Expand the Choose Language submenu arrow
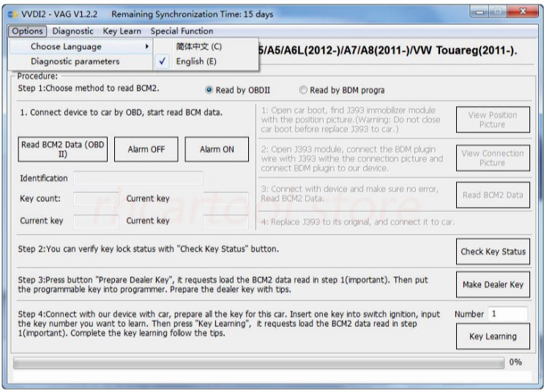Viewport: 544px width, 392px height. pyautogui.click(x=146, y=47)
